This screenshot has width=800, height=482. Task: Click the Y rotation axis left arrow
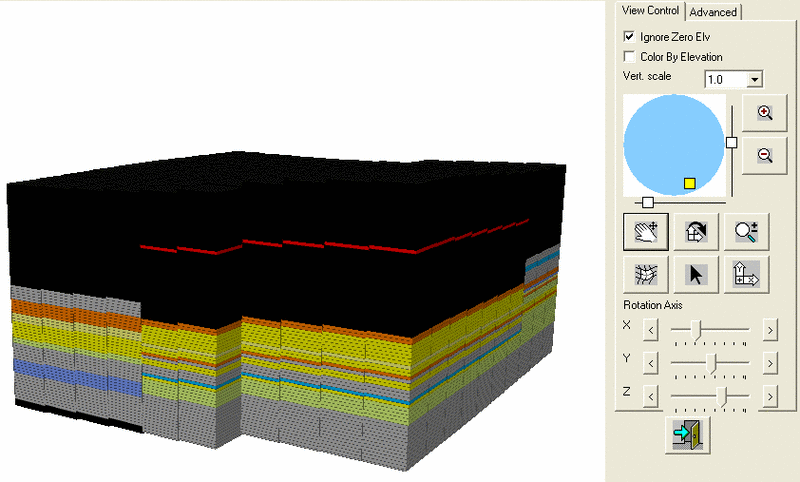pos(651,364)
